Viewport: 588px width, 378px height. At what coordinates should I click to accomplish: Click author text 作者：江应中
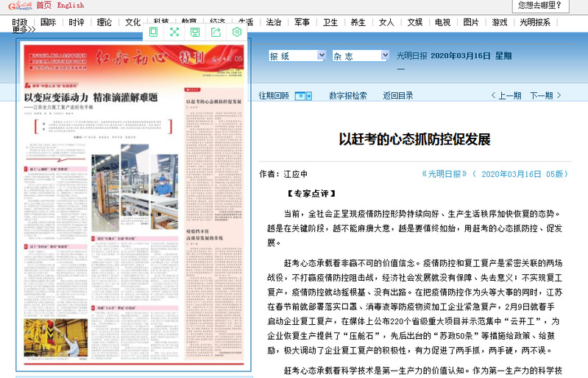click(283, 174)
